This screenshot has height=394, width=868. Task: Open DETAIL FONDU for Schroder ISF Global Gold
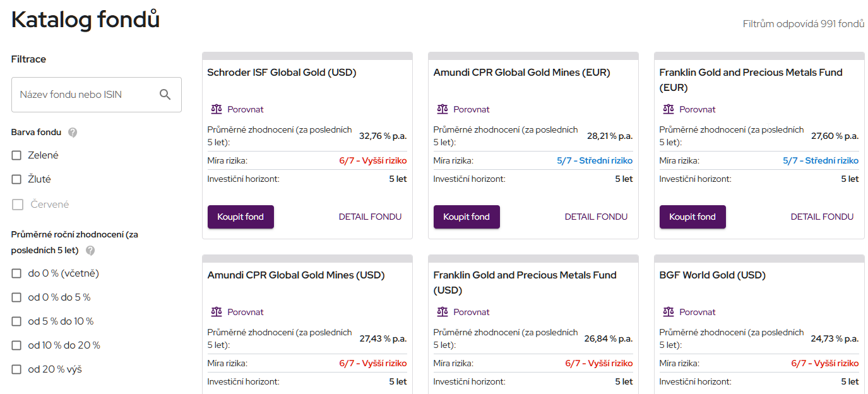(x=370, y=217)
